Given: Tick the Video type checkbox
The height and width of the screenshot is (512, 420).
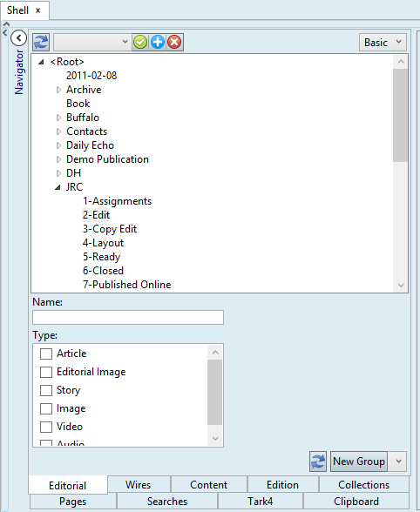Looking at the screenshot, I should tap(46, 427).
